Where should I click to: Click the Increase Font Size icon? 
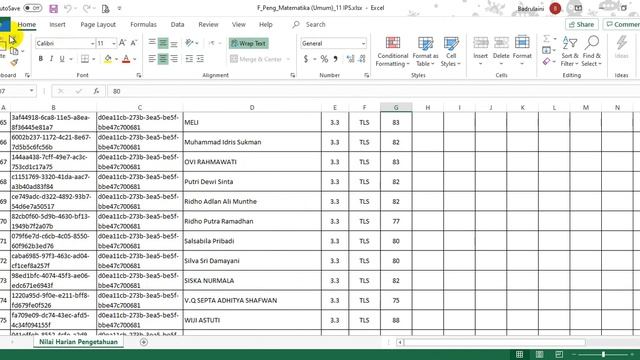(x=122, y=43)
